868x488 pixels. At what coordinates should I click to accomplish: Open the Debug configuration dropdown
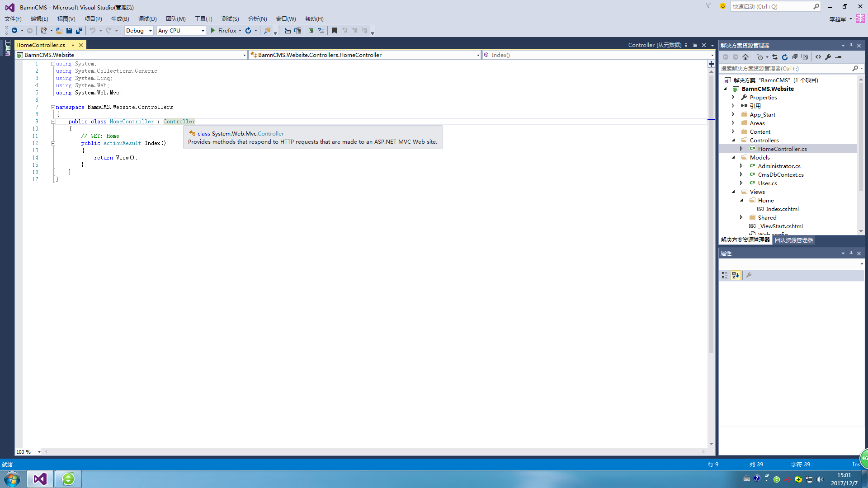point(150,31)
